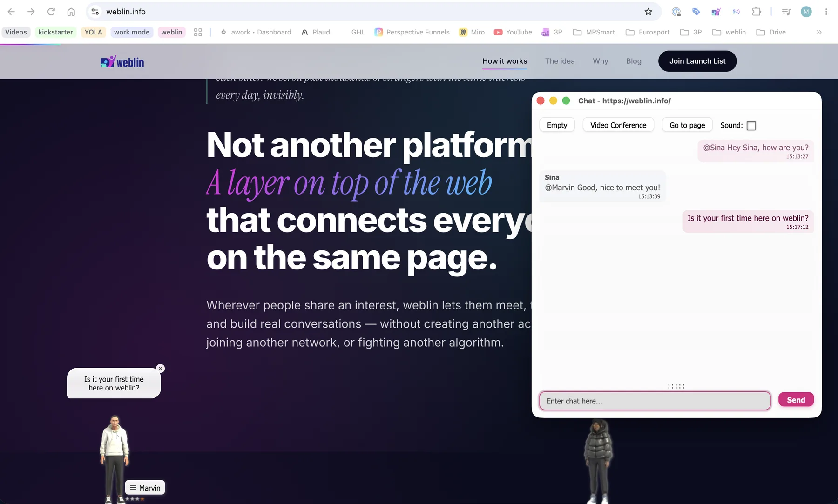View site information for weblin.info

(95, 12)
